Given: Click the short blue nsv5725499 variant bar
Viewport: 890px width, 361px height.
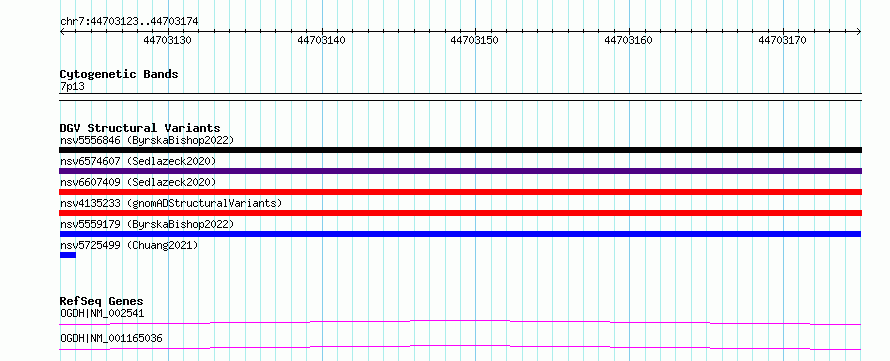Looking at the screenshot, I should [68, 255].
